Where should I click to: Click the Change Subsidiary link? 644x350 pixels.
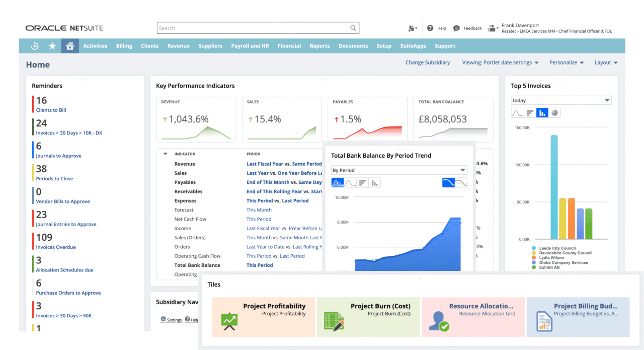427,62
